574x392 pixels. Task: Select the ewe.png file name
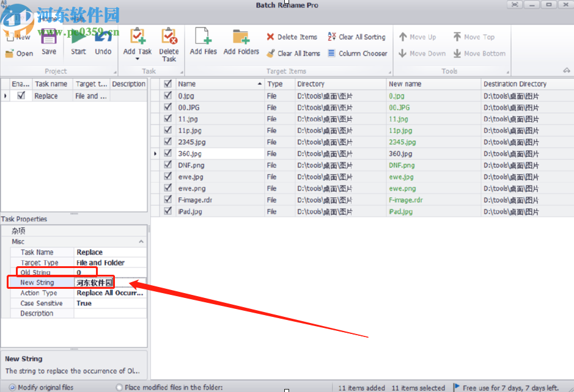192,188
